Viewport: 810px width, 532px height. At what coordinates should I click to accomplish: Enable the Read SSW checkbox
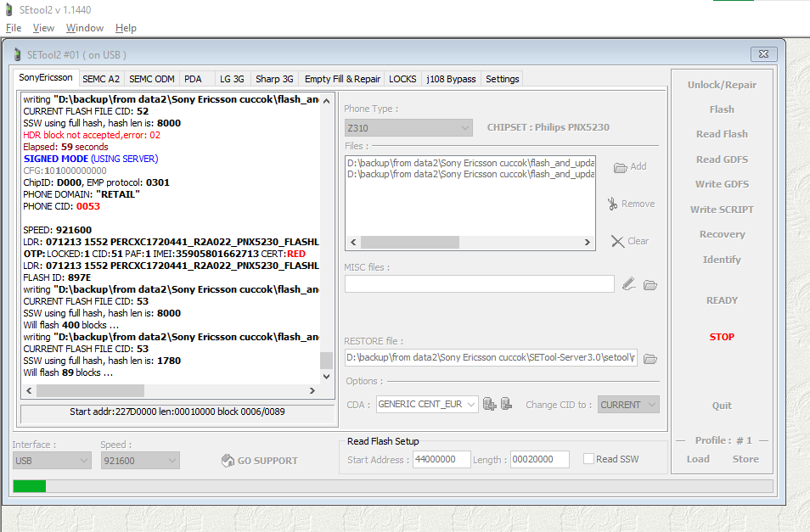coord(589,459)
